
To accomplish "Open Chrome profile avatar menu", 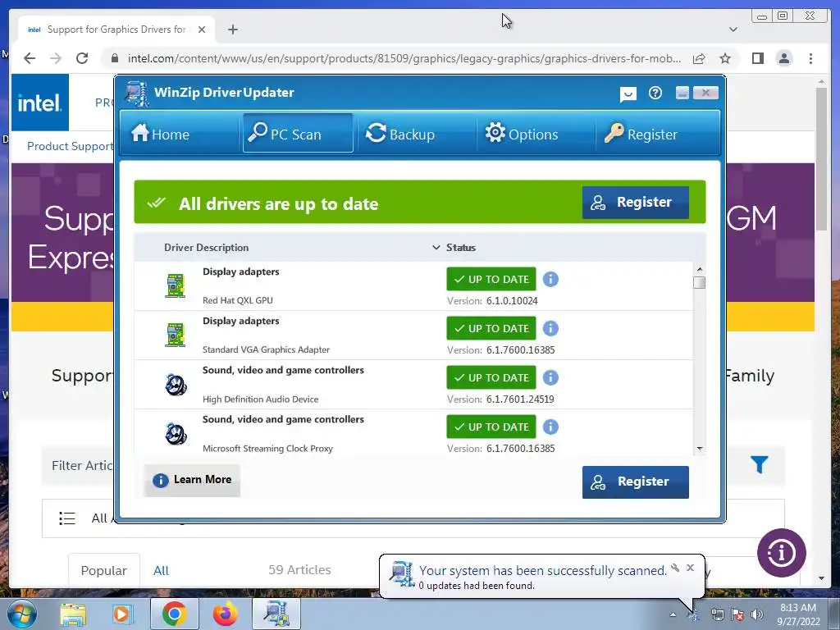I will [x=783, y=58].
